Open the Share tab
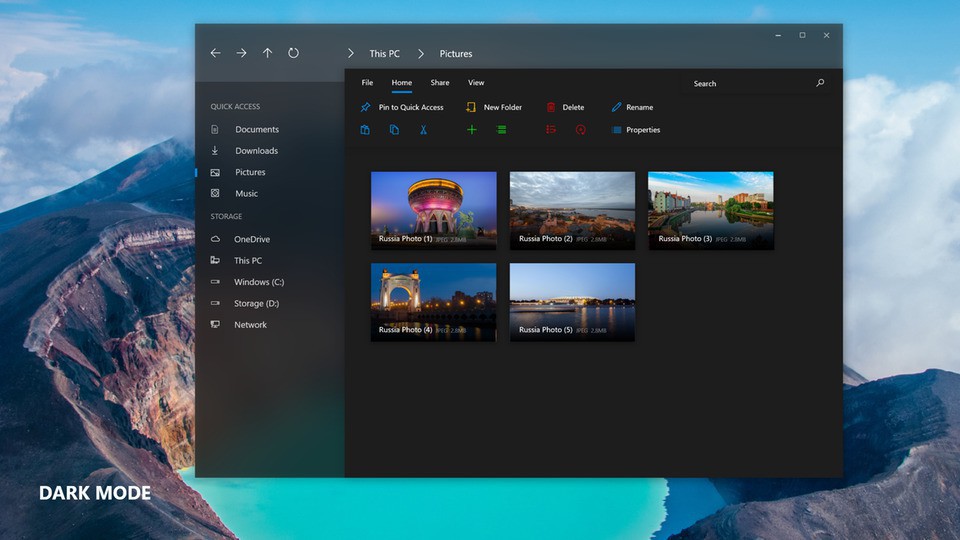Image resolution: width=960 pixels, height=540 pixels. click(x=440, y=83)
